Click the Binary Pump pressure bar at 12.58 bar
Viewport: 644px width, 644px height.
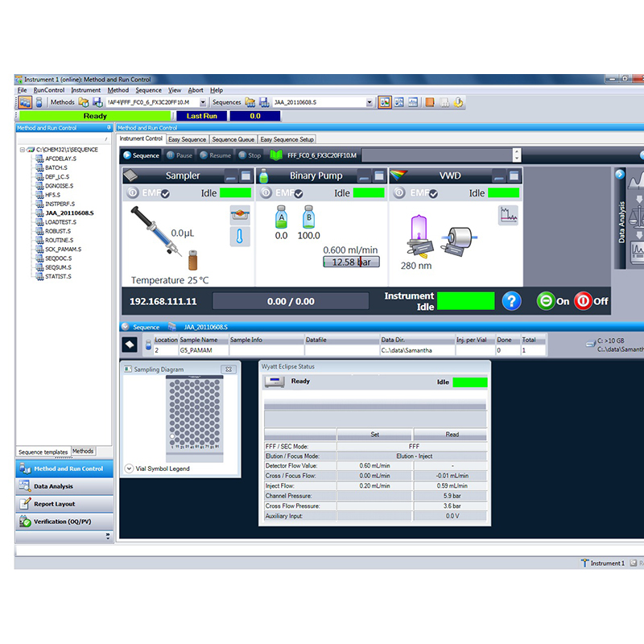[x=351, y=262]
